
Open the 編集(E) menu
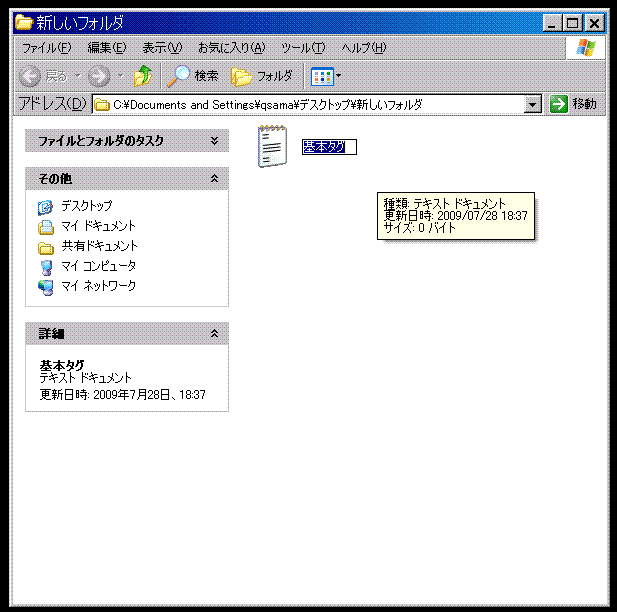coord(107,48)
